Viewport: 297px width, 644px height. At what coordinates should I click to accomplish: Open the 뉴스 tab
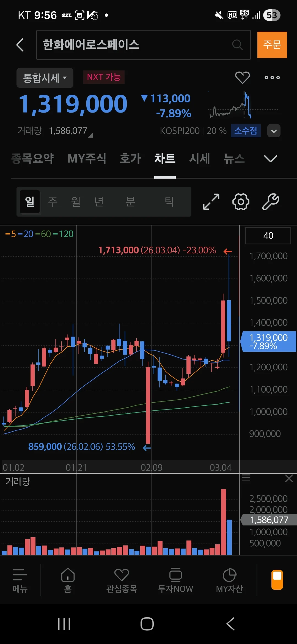[234, 159]
